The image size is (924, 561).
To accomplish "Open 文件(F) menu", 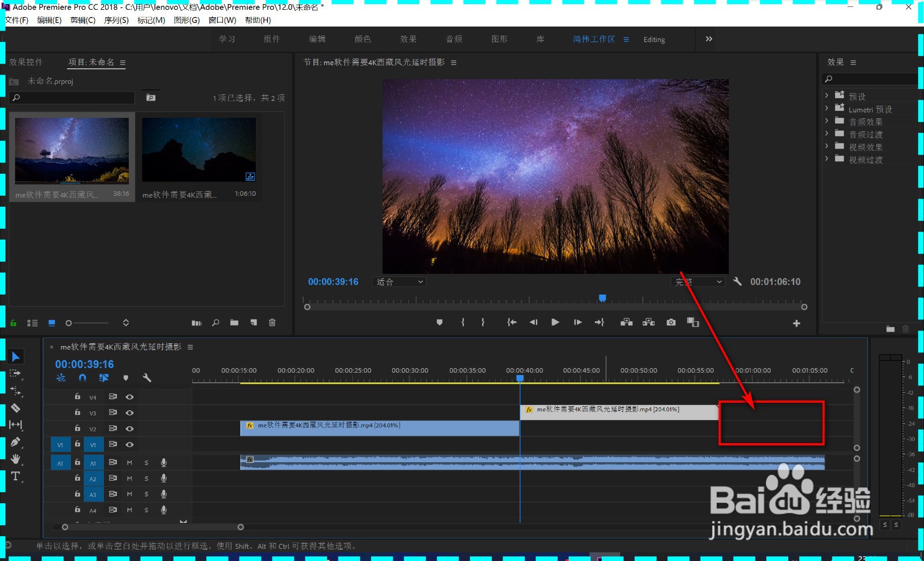I will (17, 20).
